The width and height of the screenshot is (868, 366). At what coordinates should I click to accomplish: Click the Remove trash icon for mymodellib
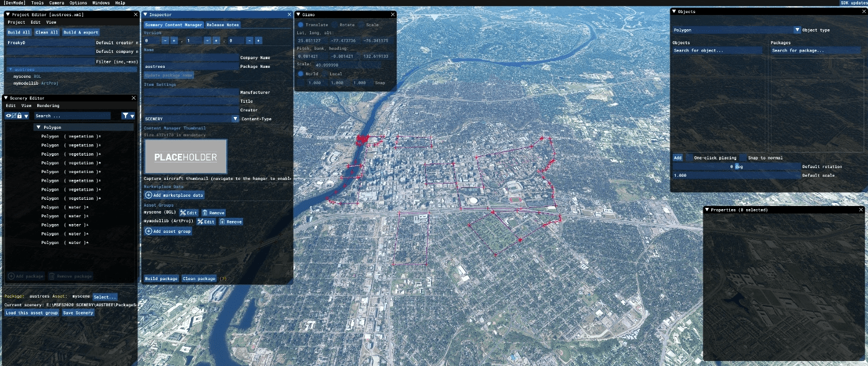[x=222, y=222]
